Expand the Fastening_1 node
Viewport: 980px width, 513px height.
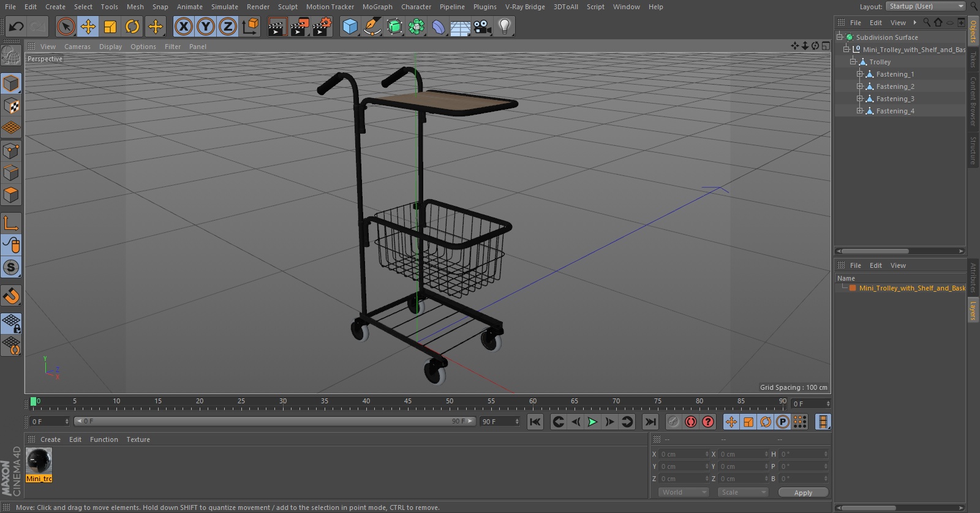tap(860, 74)
